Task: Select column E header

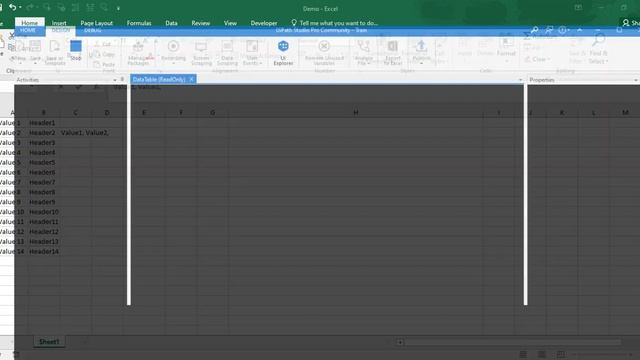Action: [144, 113]
